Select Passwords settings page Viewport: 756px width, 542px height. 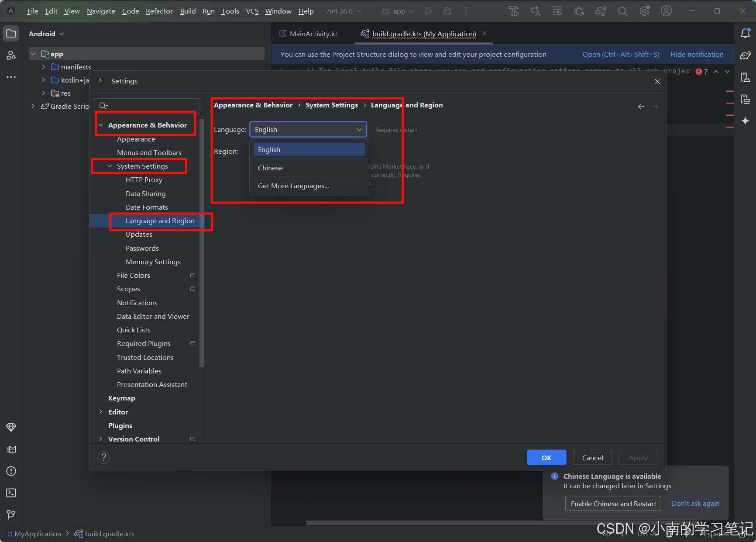(142, 249)
